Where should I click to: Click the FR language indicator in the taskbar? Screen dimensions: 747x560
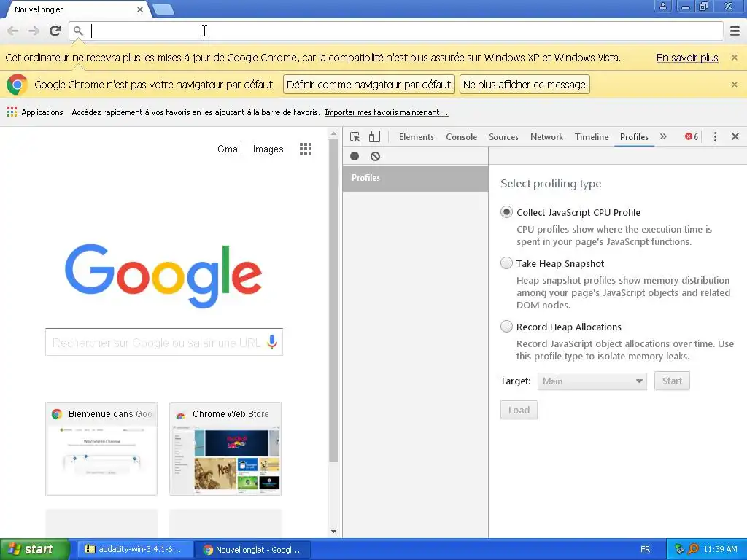645,549
